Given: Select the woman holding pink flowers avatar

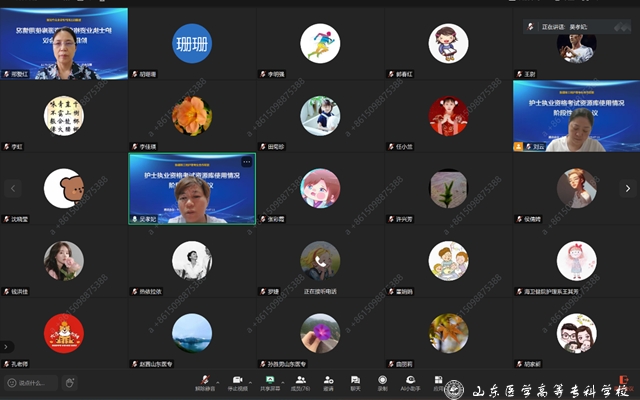Looking at the screenshot, I should click(64, 261).
